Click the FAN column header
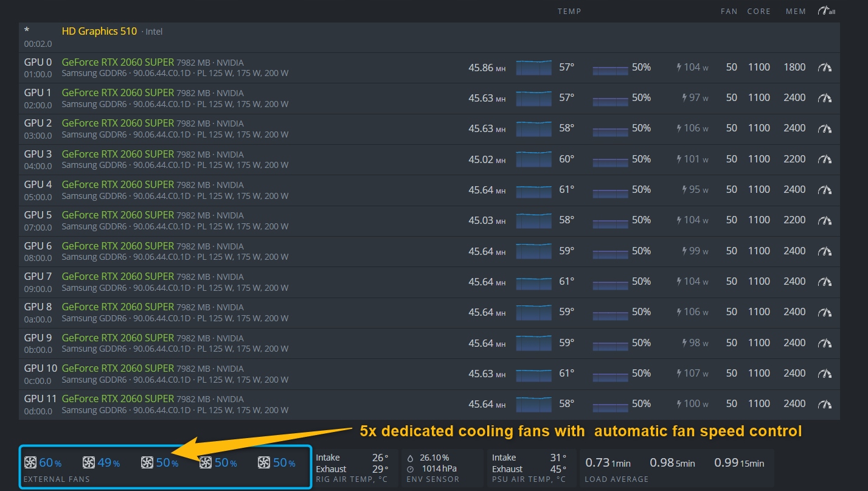Viewport: 868px width, 491px height. pyautogui.click(x=729, y=11)
